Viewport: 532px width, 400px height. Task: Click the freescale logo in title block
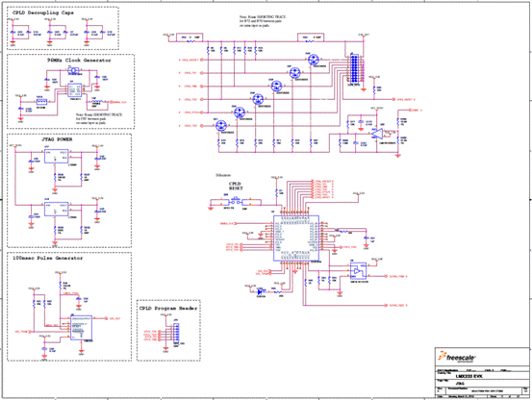point(457,358)
